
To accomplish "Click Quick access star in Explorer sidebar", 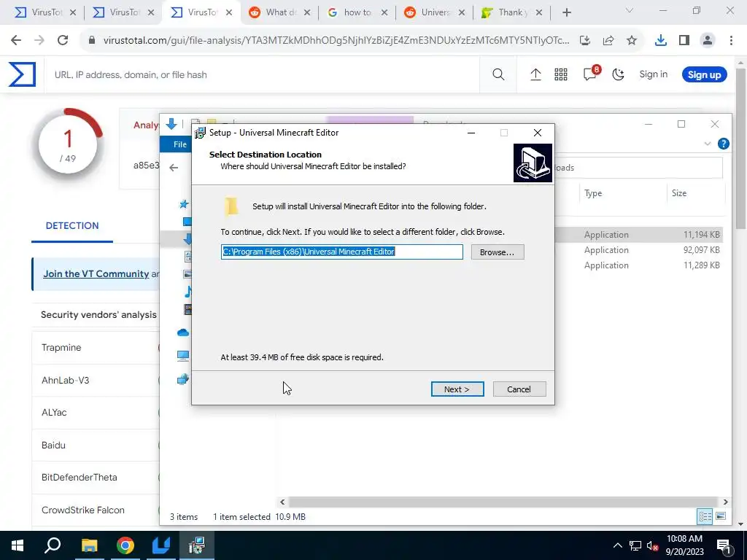I will (x=183, y=204).
